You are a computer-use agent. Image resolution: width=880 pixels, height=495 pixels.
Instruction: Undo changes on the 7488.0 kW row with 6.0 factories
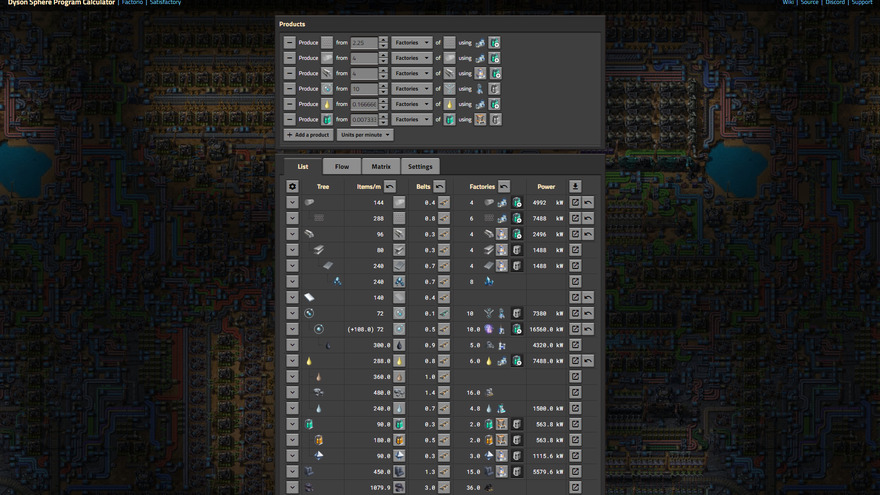click(589, 360)
